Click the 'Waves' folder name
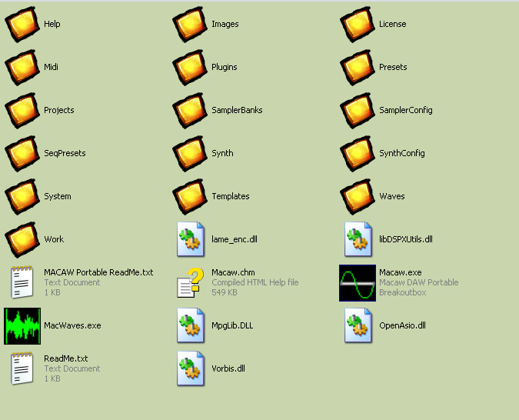Viewport: 519px width, 420px height. [392, 196]
